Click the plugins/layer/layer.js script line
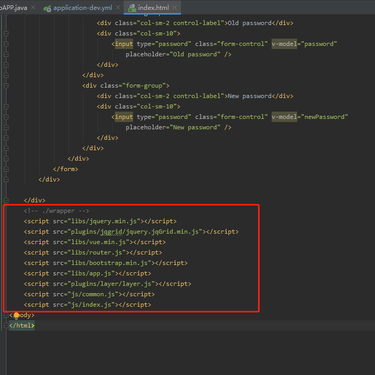The width and height of the screenshot is (375, 375). click(107, 284)
